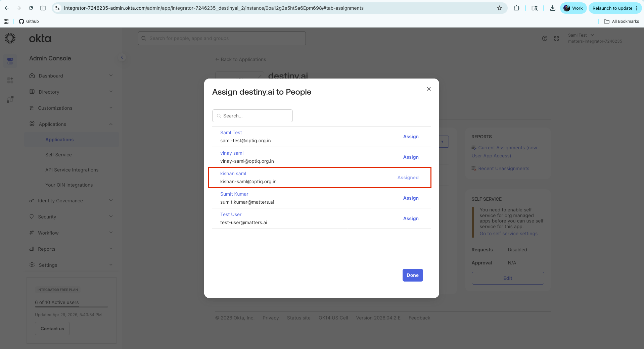The height and width of the screenshot is (349, 644).
Task: Assign destiny.ai to Sumit Kumar
Action: [x=411, y=198]
